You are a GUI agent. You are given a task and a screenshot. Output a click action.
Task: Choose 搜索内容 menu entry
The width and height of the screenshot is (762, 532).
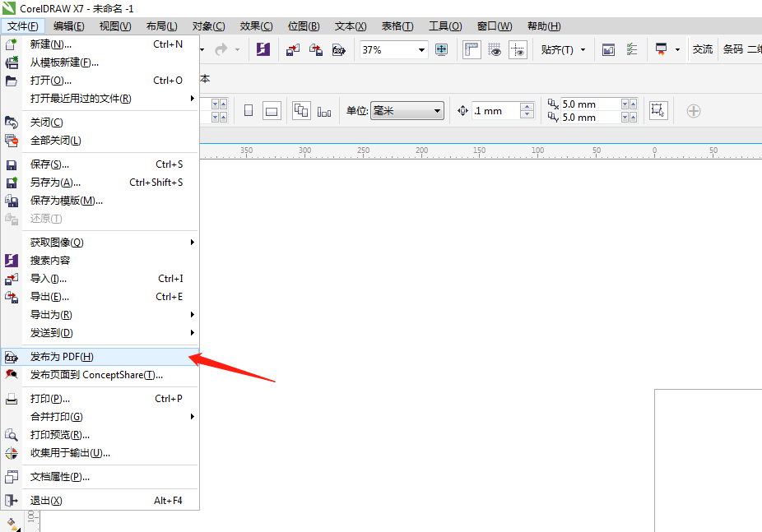(x=100, y=261)
